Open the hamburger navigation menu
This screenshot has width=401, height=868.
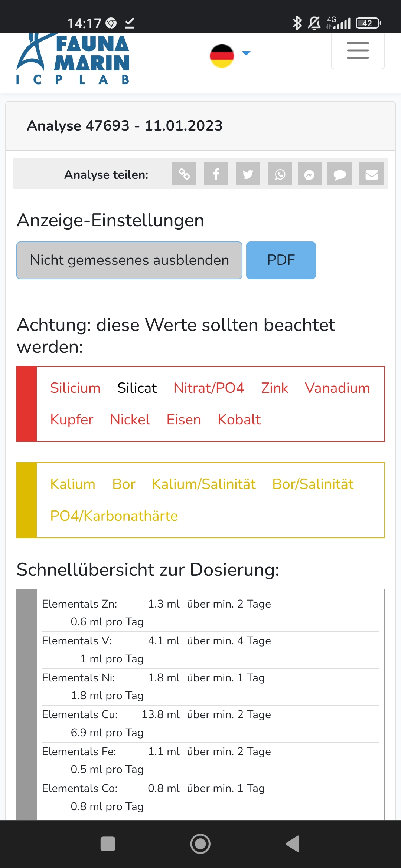pyautogui.click(x=358, y=51)
